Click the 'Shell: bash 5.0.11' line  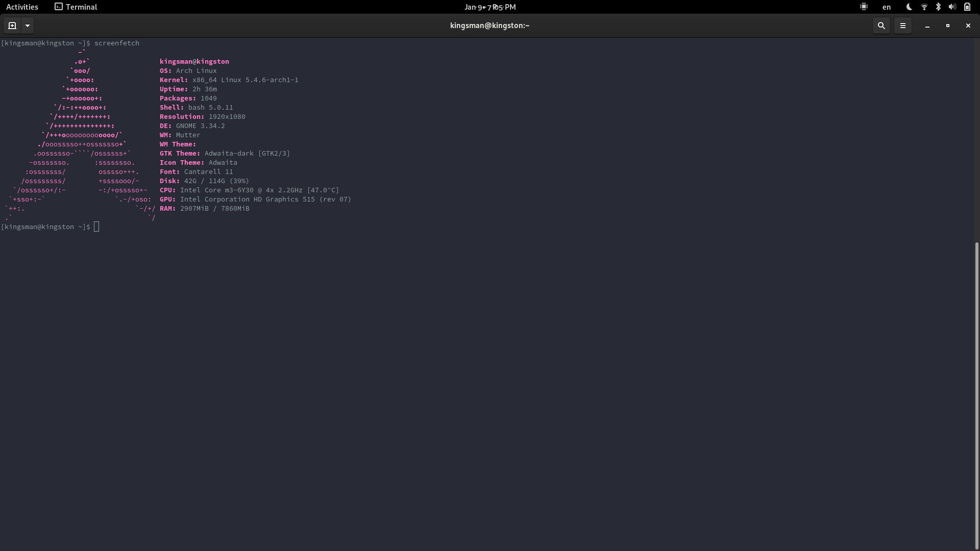click(x=197, y=108)
